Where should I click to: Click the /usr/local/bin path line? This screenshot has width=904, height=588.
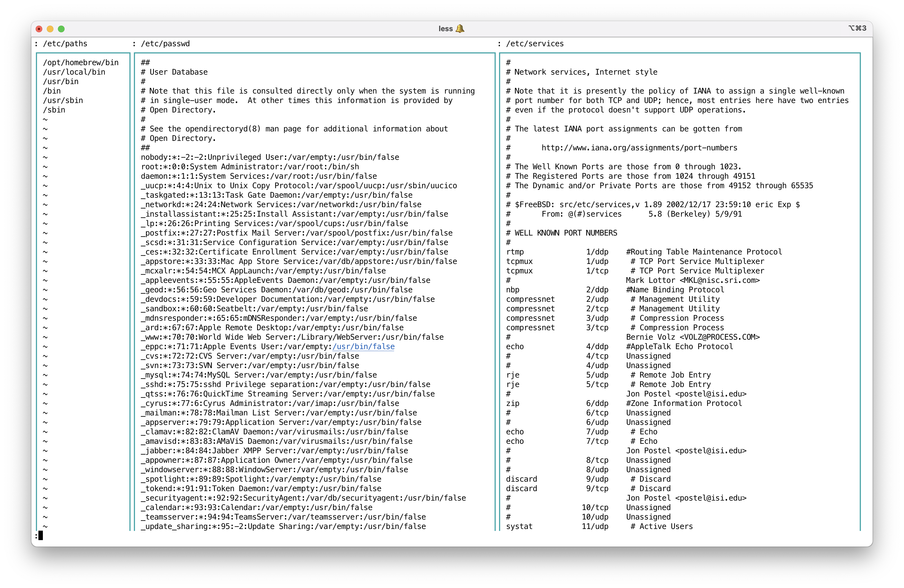click(74, 72)
